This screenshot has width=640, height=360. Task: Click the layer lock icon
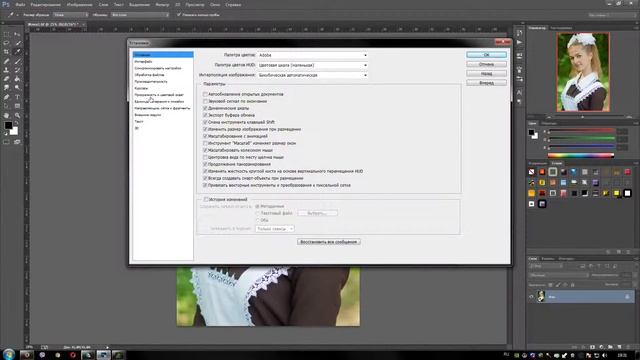627,297
